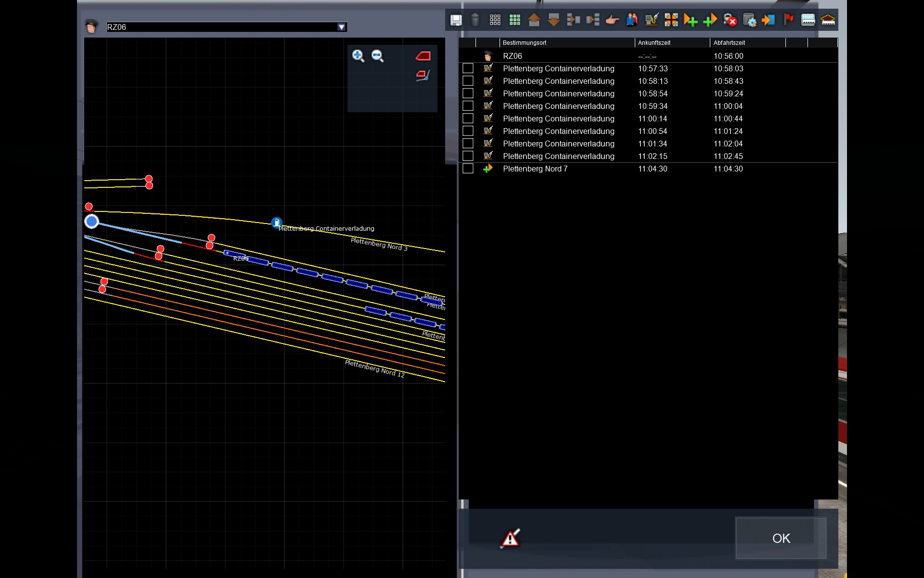The width and height of the screenshot is (924, 578).
Task: Click the pointing hand icon
Action: click(x=612, y=20)
